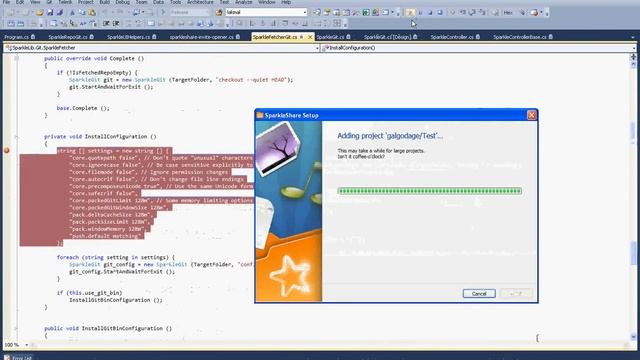
Task: Click the Stop Debugging icon
Action: (430, 13)
